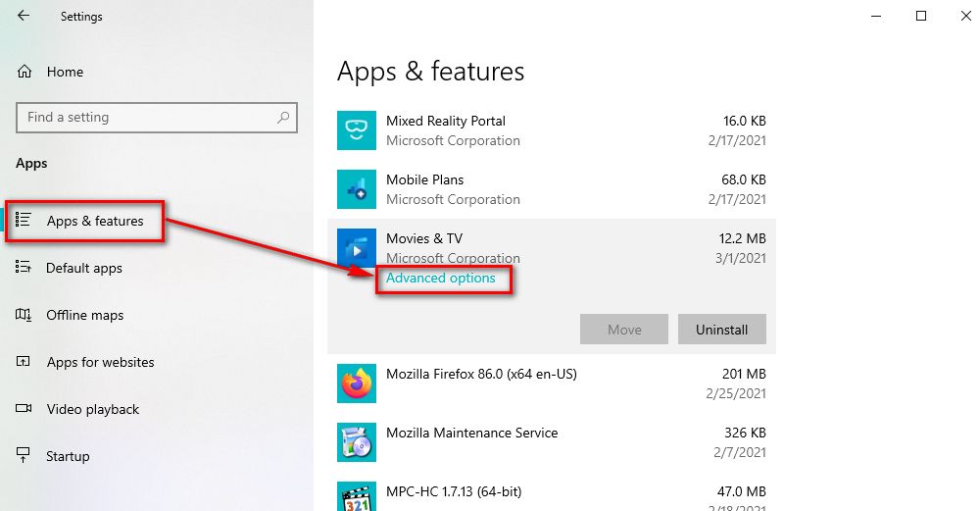Click the Uninstall button
The height and width of the screenshot is (511, 980).
click(722, 329)
